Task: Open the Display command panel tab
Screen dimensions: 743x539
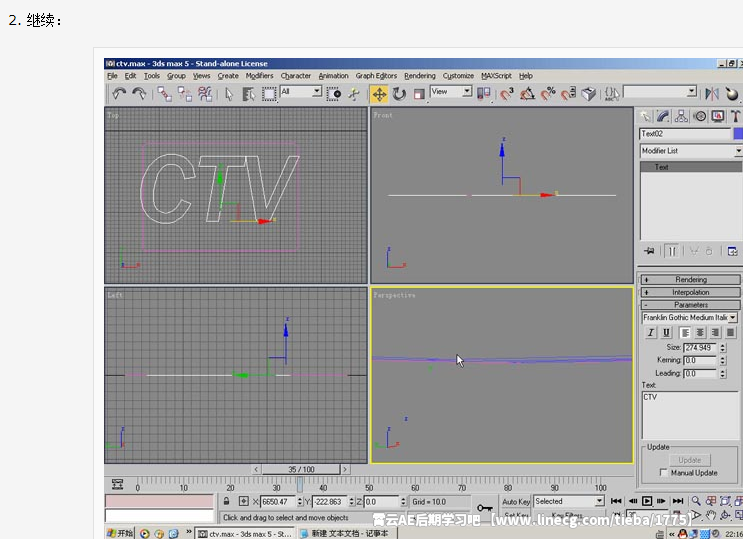Action: click(717, 116)
